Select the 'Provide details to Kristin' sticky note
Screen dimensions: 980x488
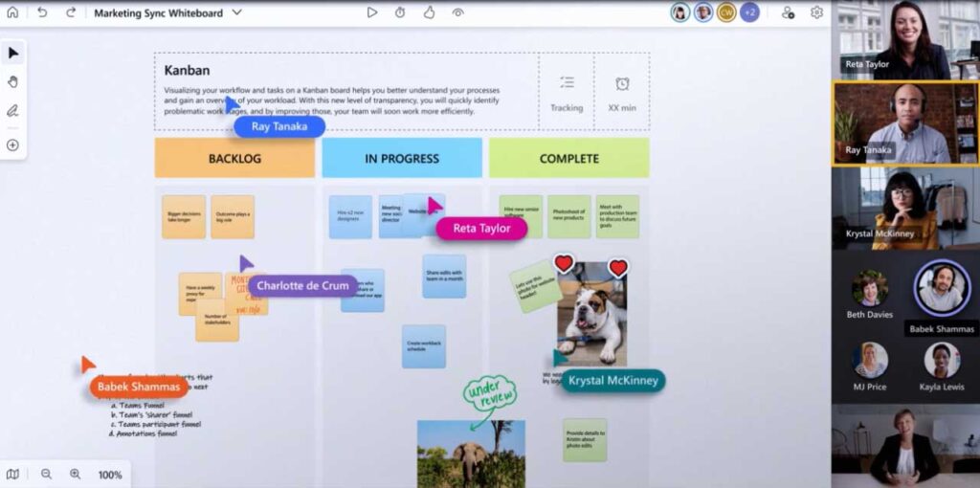pyautogui.click(x=585, y=440)
